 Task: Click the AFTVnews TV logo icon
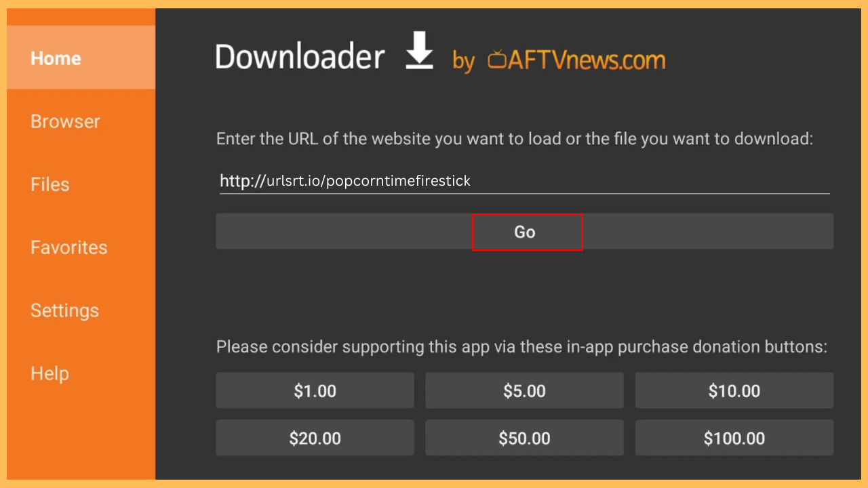click(497, 60)
